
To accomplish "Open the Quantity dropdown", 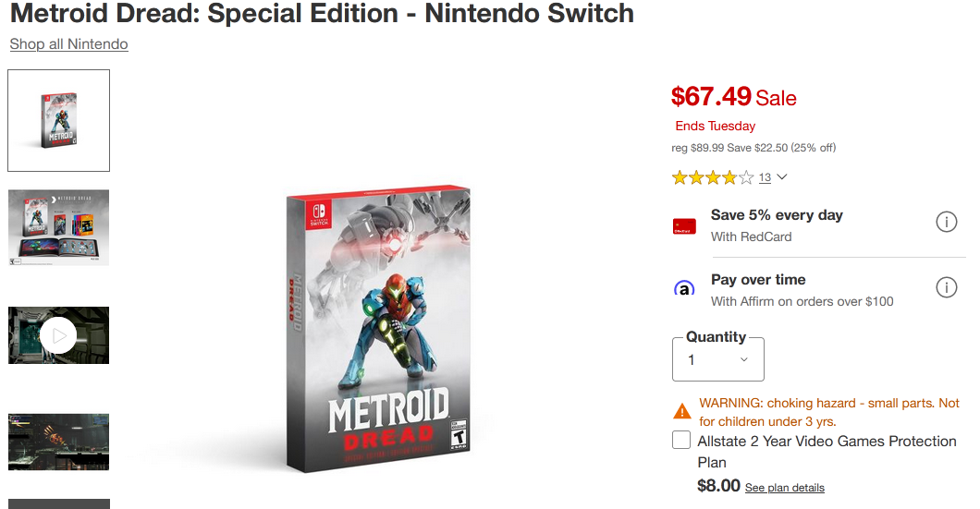I will point(718,359).
